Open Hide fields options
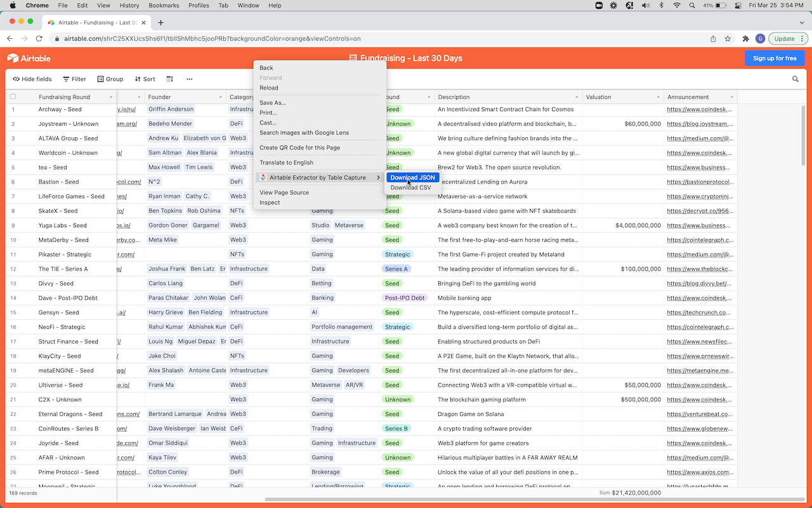 (x=32, y=79)
